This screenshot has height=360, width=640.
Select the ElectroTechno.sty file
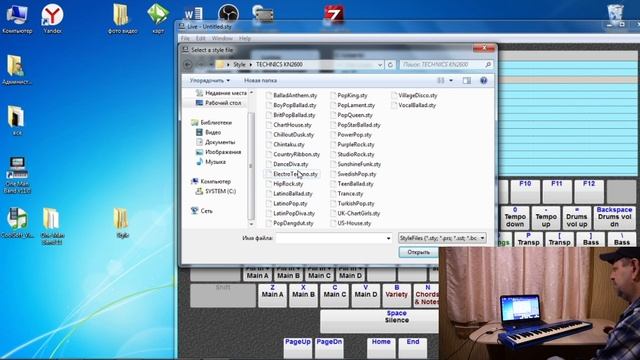coord(291,174)
